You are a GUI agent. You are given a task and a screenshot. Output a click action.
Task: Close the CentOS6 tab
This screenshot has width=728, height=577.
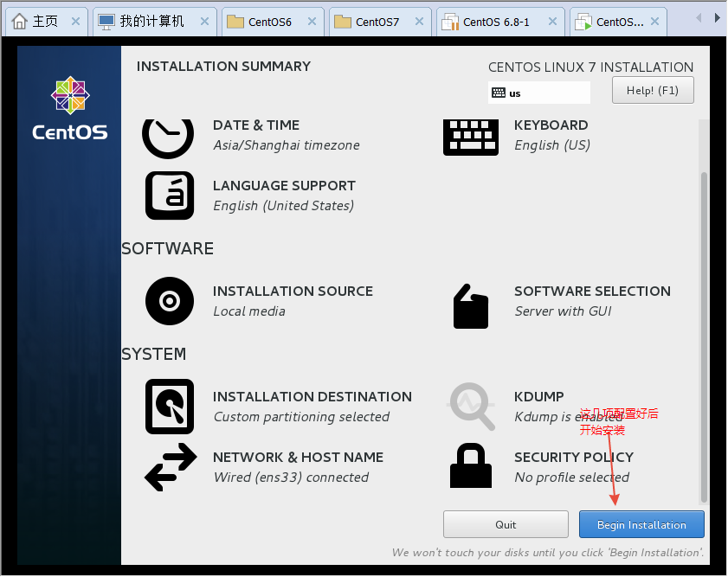(312, 22)
